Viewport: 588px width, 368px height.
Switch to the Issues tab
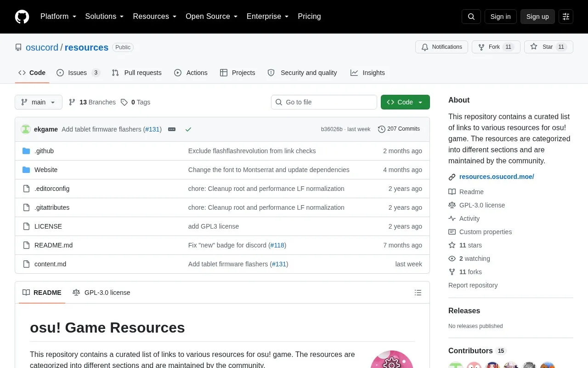tap(78, 73)
